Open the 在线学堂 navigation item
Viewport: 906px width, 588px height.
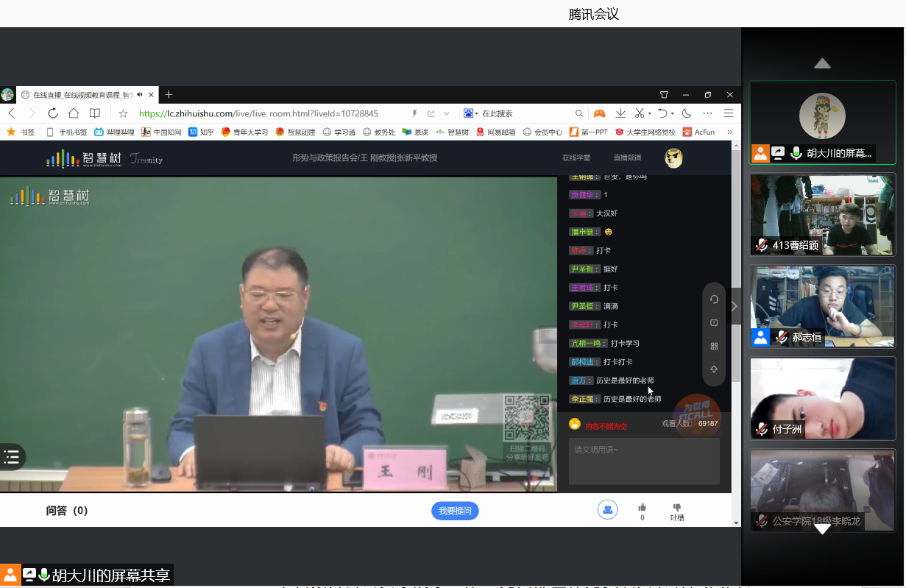[576, 158]
